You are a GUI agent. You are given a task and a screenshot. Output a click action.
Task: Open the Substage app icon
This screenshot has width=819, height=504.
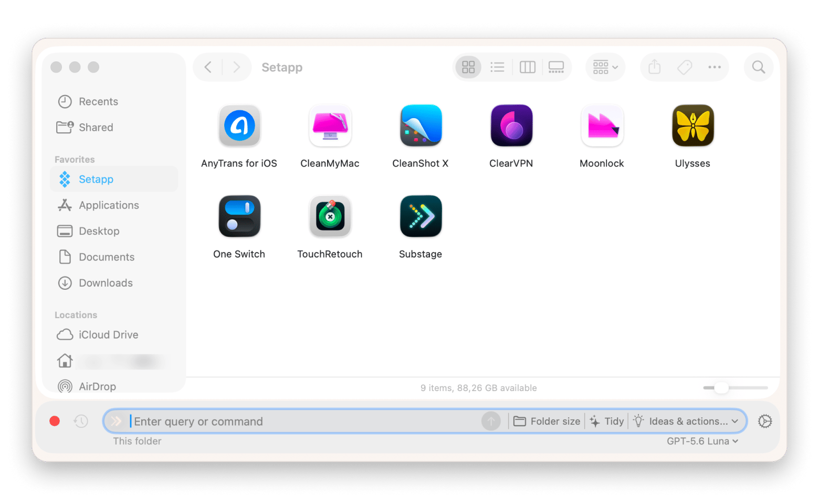(421, 216)
